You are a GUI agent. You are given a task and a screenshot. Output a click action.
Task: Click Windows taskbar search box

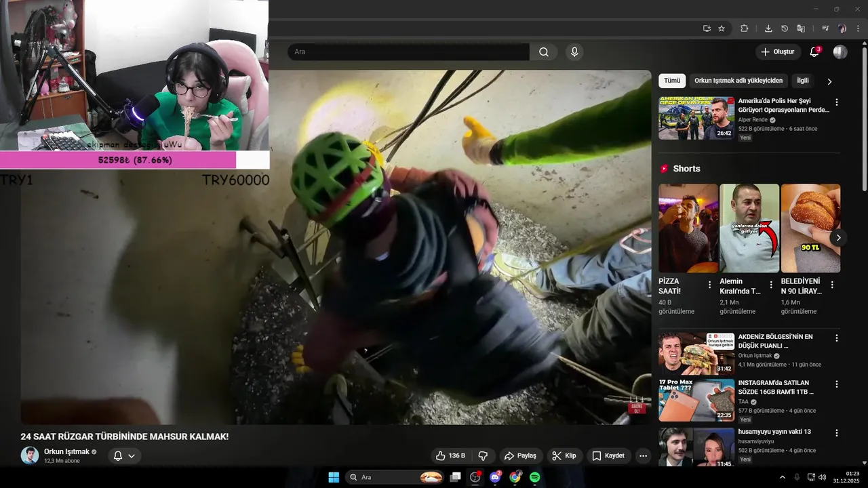click(x=395, y=477)
